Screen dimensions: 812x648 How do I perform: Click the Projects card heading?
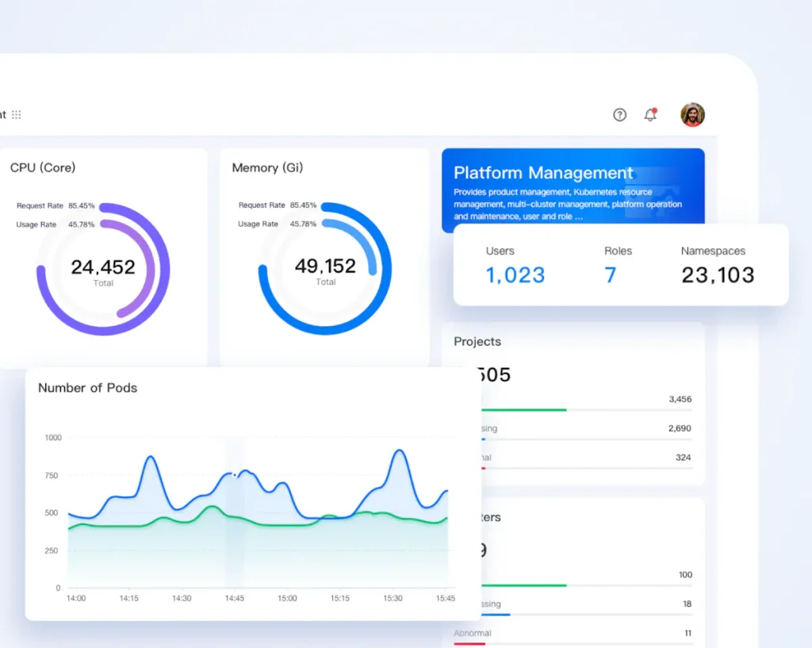tap(477, 342)
